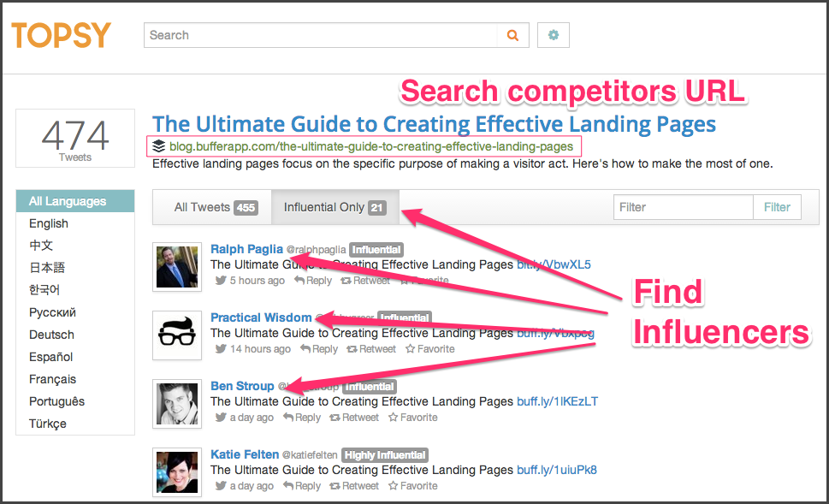Open Ralph Paglia's profile photo
The image size is (829, 504).
pyautogui.click(x=177, y=267)
